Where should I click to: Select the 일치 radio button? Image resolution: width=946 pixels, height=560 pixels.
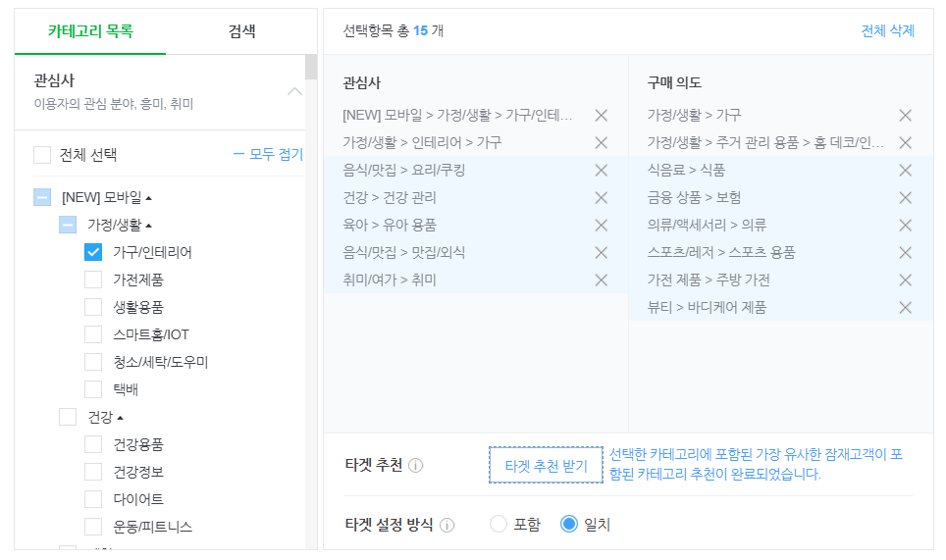tap(569, 524)
